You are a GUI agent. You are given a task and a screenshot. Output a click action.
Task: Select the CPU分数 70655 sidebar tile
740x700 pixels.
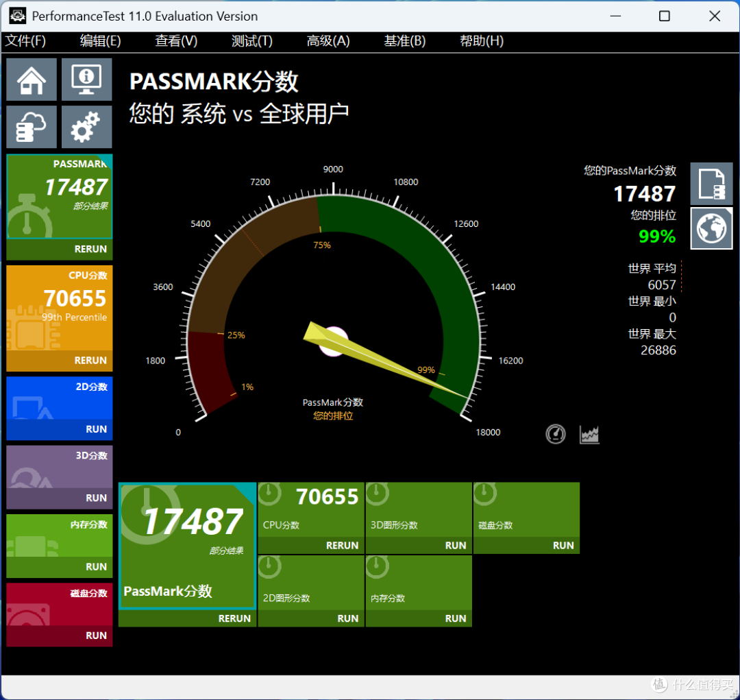[60, 307]
